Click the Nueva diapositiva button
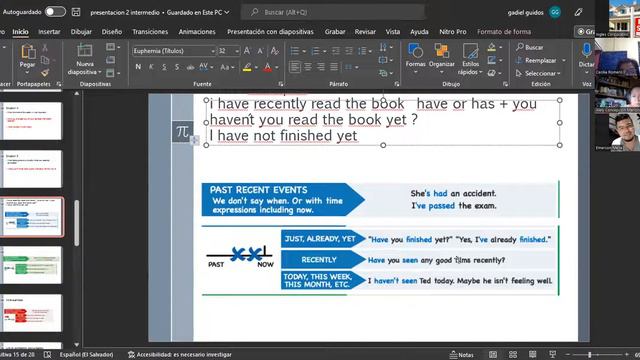The height and width of the screenshot is (360, 640). [84, 59]
